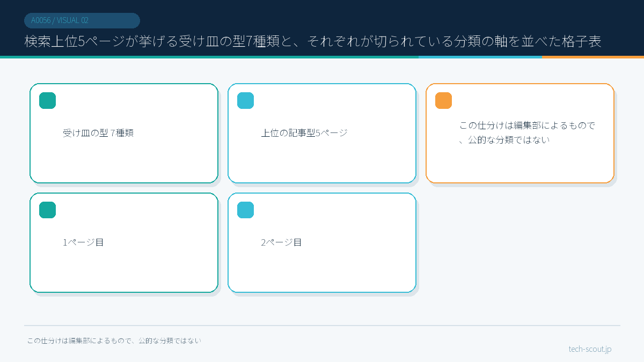Click the tech-scout.jp footer text
The image size is (644, 362).
pyautogui.click(x=590, y=349)
